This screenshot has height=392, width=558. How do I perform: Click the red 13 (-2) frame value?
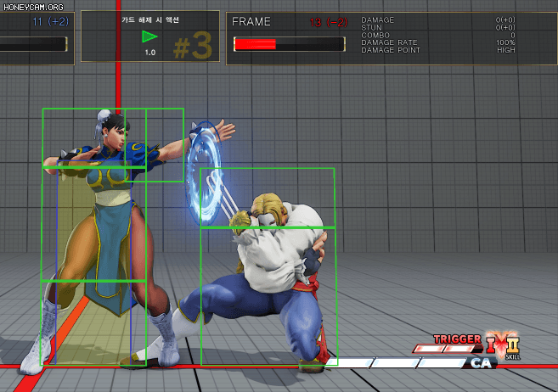(328, 22)
